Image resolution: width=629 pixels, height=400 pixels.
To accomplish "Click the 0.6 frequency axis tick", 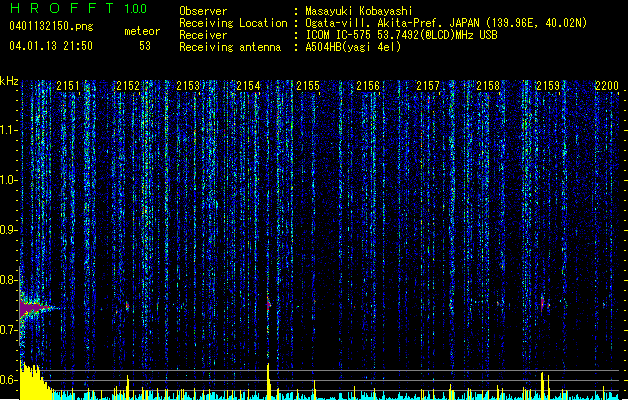I will click(x=9, y=380).
